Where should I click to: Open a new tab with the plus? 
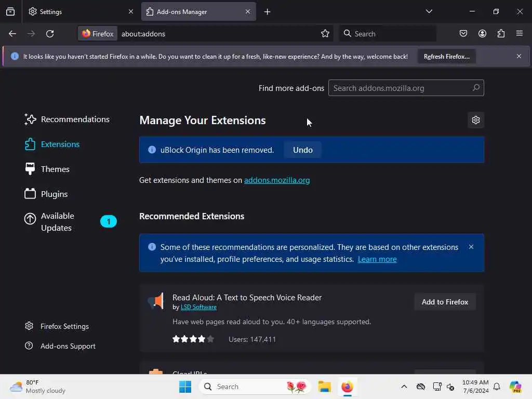(268, 12)
